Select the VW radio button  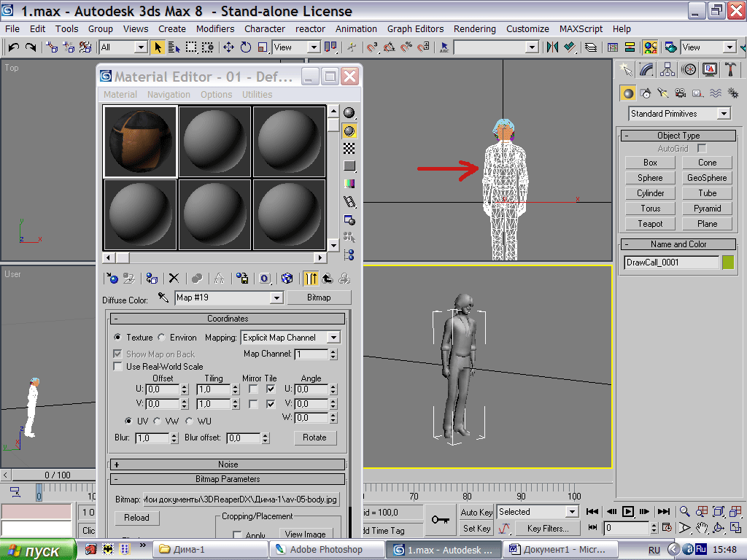pyautogui.click(x=158, y=421)
